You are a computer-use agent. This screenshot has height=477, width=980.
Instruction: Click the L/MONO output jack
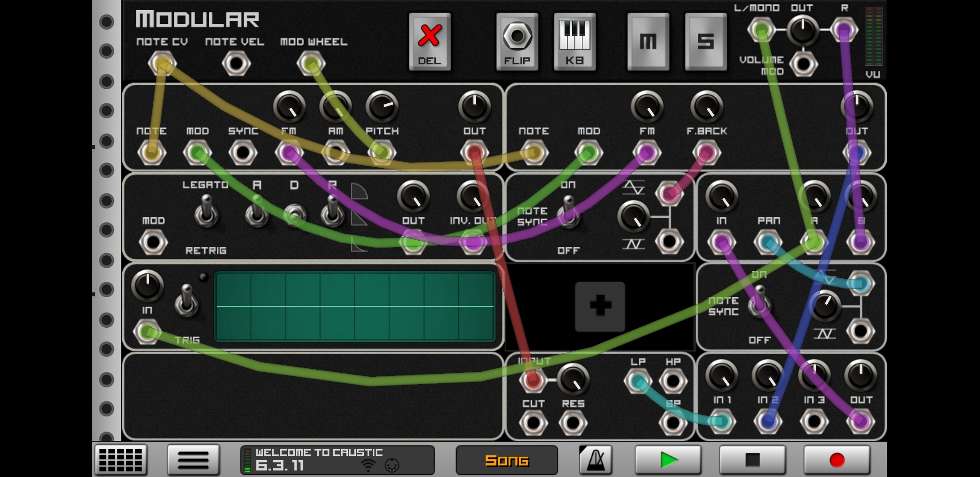[761, 30]
